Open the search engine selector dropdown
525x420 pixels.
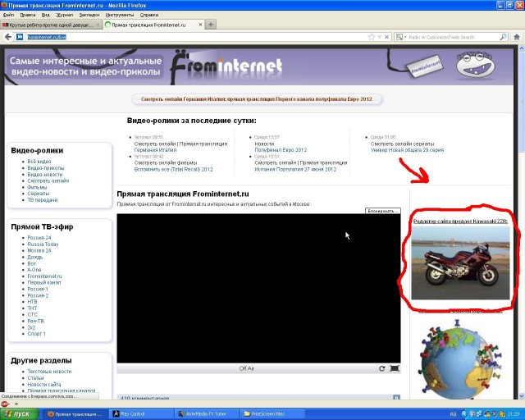(x=400, y=37)
